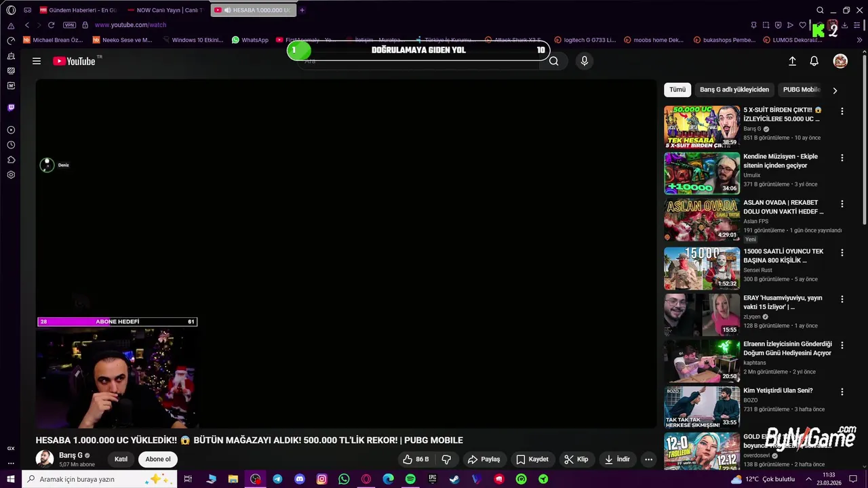Screen dimensions: 868x488
Task: Open 'logitech G G733' bookmark
Action: [585, 40]
